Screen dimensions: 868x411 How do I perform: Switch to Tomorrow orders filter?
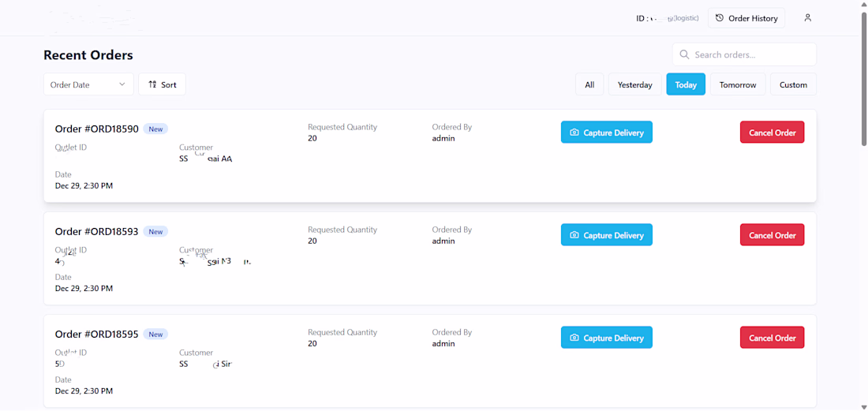click(738, 84)
